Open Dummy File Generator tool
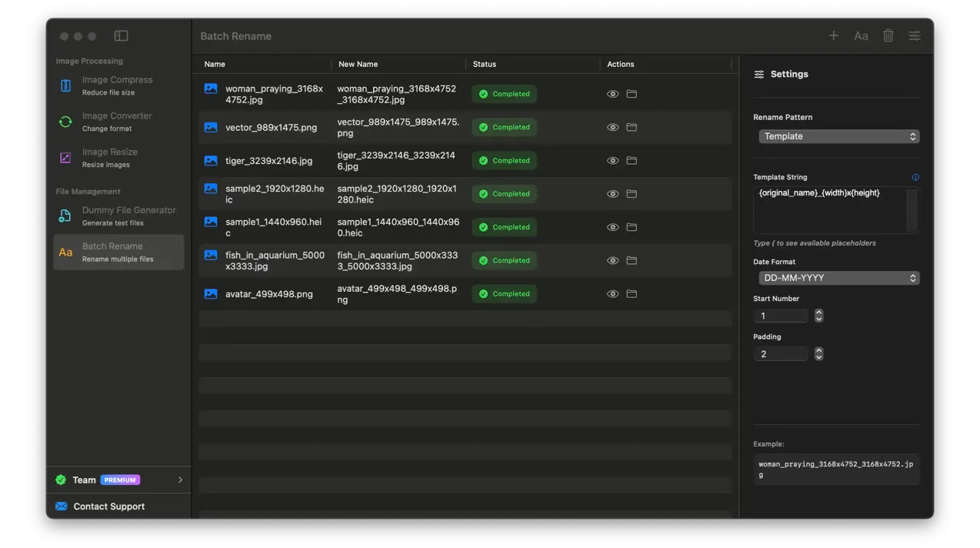Viewport: 980px width, 548px height. tap(118, 216)
